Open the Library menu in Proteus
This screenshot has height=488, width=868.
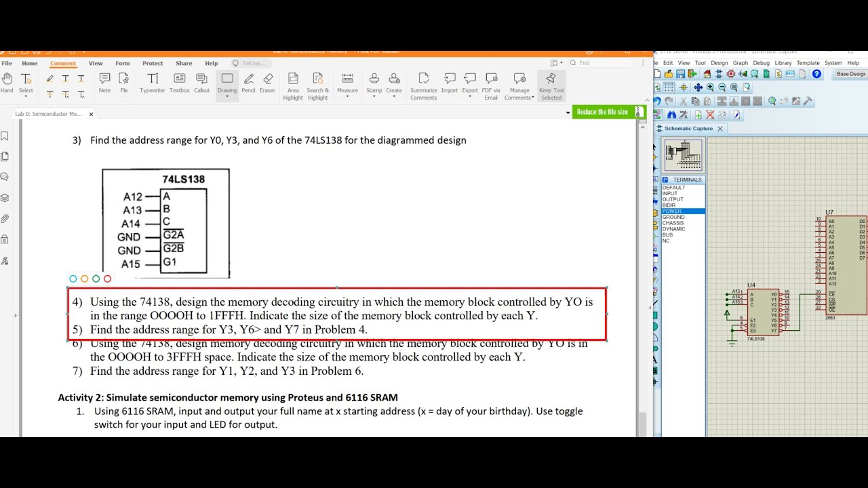click(783, 63)
